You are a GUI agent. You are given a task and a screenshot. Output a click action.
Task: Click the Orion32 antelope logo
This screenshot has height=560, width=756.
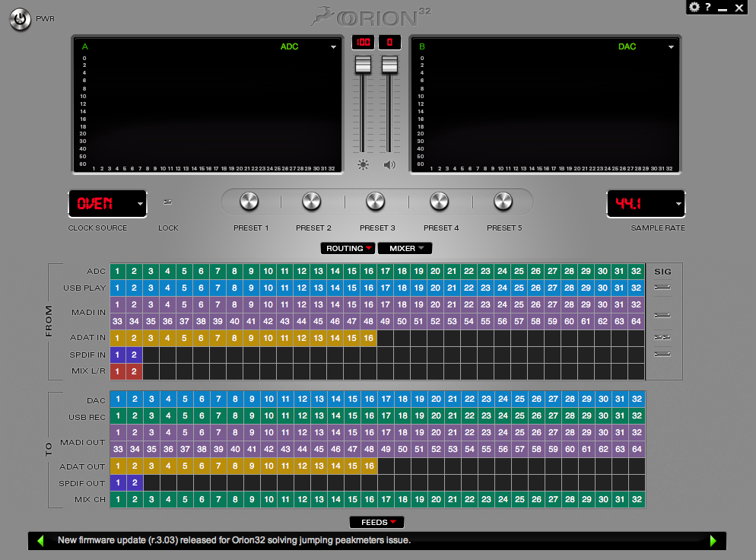(x=370, y=17)
